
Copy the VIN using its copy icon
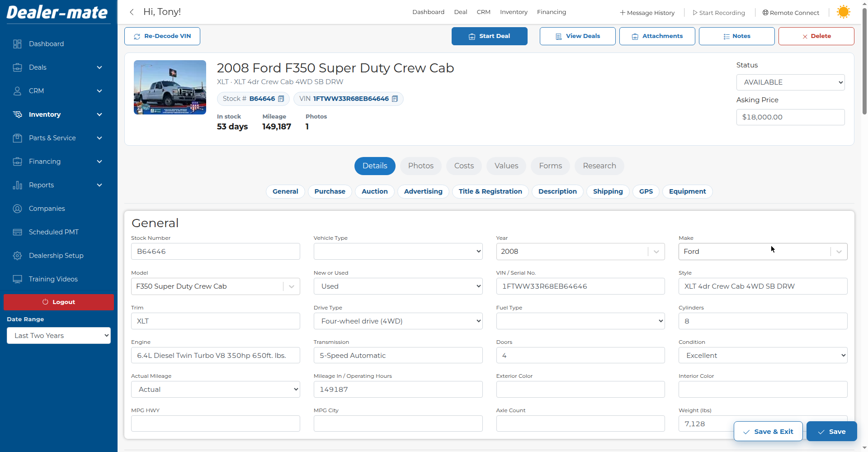[x=395, y=99]
